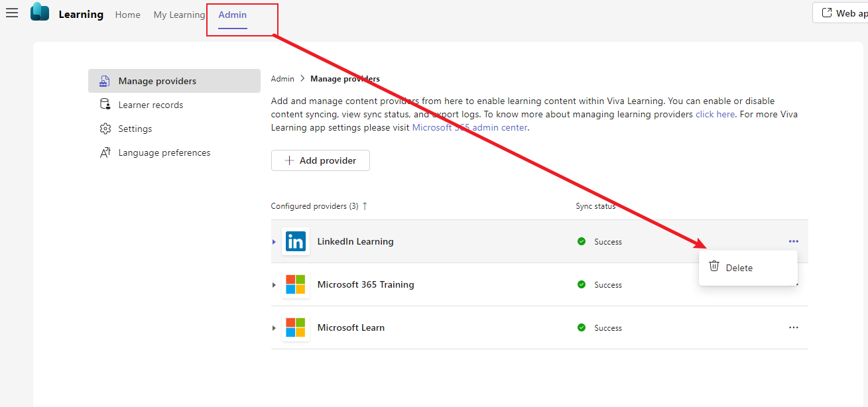The image size is (868, 407).
Task: Select the LinkedIn Learning provider name
Action: point(355,241)
